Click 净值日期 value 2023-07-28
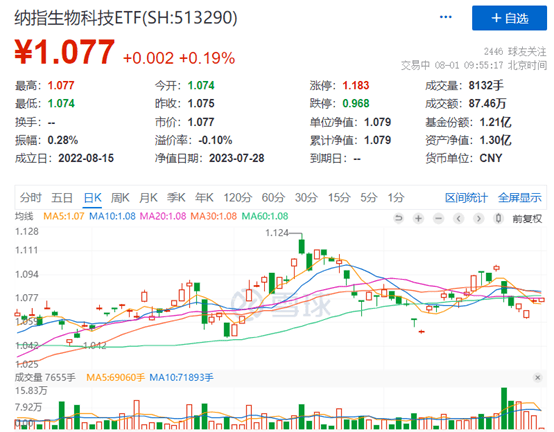The width and height of the screenshot is (554, 432). pos(237,158)
